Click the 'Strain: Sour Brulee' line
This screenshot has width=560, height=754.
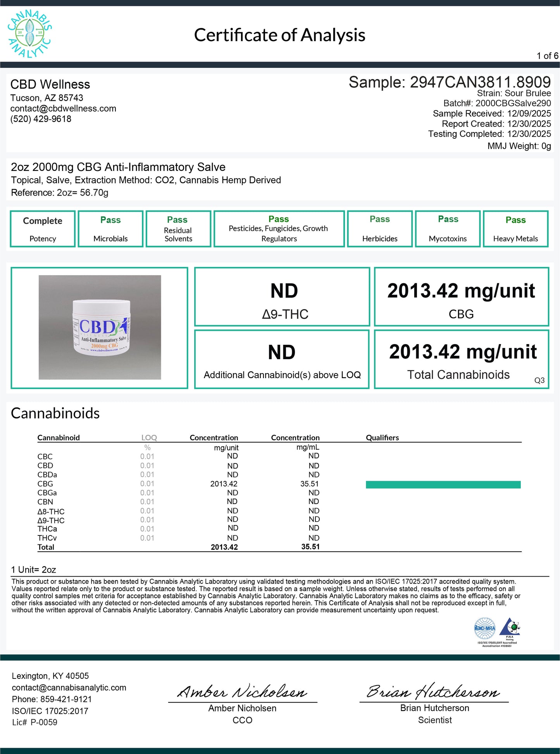point(514,93)
